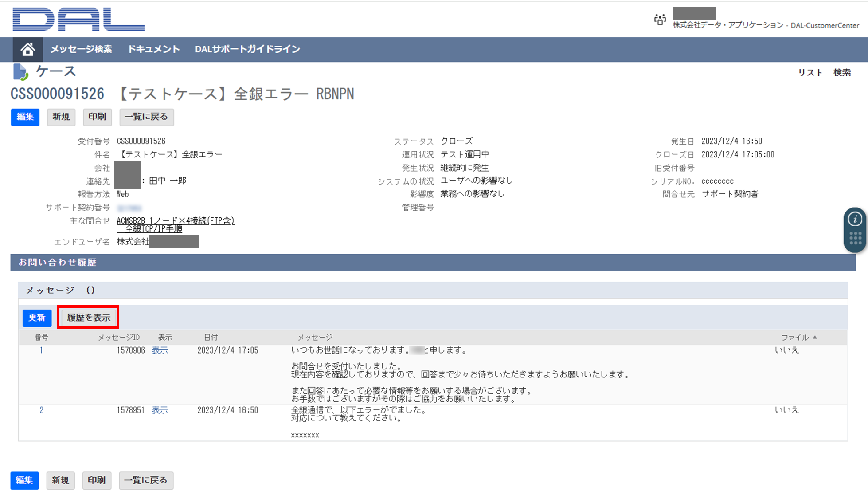The image size is (868, 499).
Task: Open 表示 link for message 1578986
Action: click(x=160, y=350)
